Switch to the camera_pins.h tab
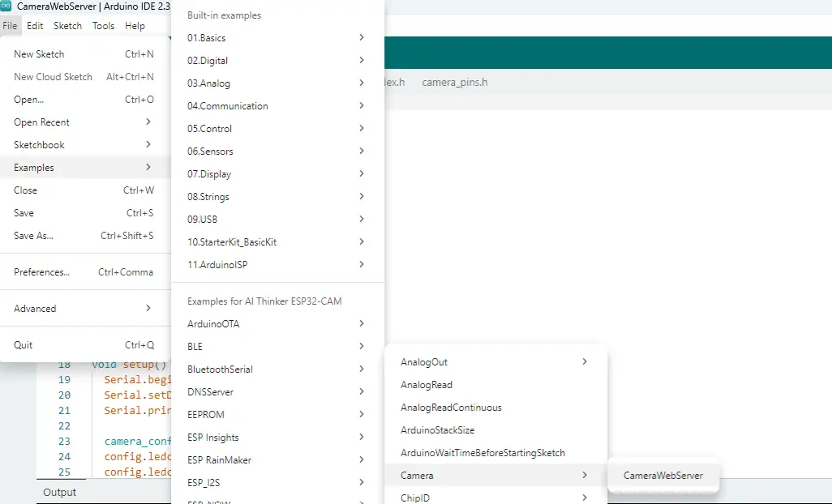The image size is (832, 504). tap(454, 83)
